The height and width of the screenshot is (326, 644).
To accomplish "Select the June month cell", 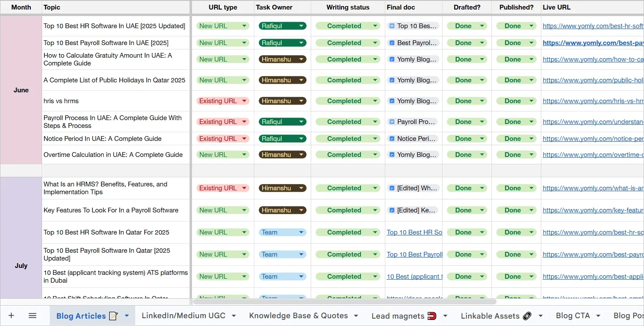I will [x=21, y=90].
